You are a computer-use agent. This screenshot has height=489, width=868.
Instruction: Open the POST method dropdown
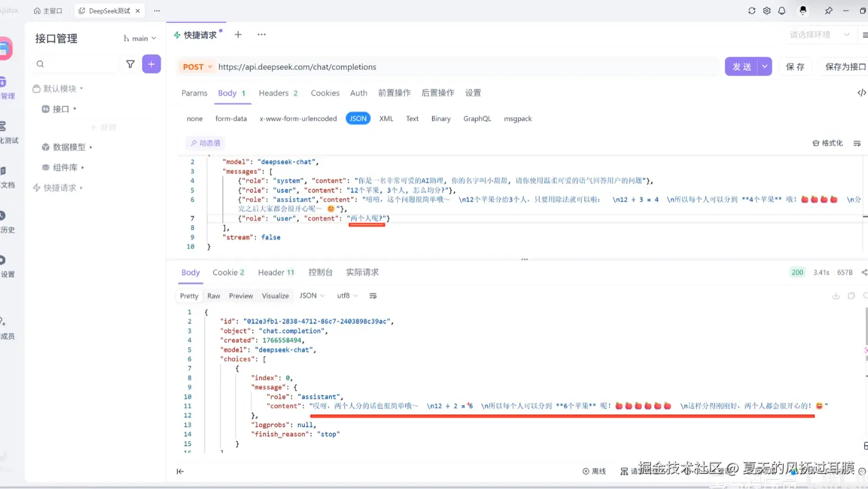click(x=197, y=67)
